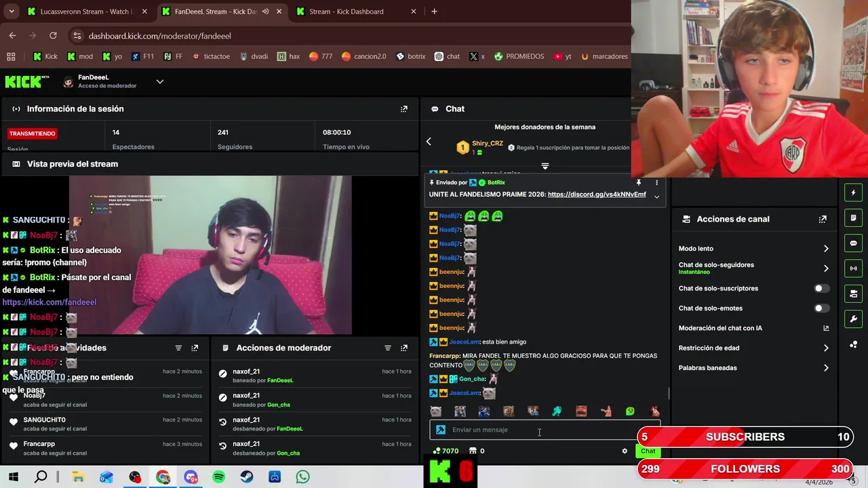Pop out the Acciones de moderador panel

coord(404,348)
